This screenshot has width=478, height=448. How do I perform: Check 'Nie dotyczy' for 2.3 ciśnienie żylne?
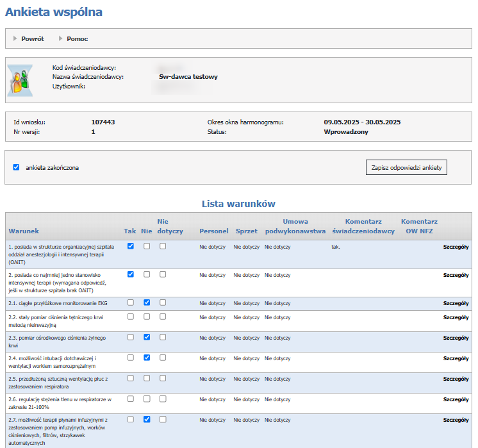(163, 336)
